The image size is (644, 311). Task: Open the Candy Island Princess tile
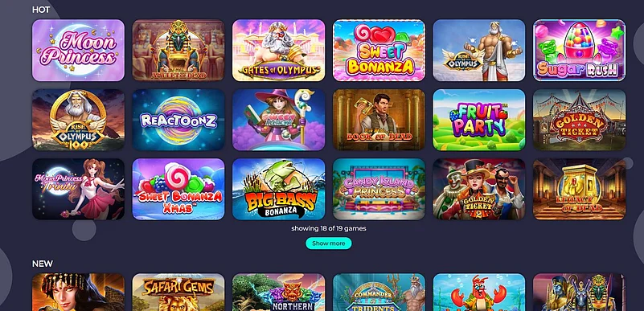[x=379, y=189]
